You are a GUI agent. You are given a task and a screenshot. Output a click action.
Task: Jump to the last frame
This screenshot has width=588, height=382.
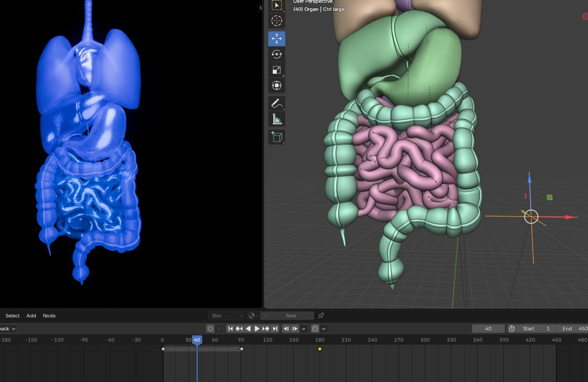275,329
